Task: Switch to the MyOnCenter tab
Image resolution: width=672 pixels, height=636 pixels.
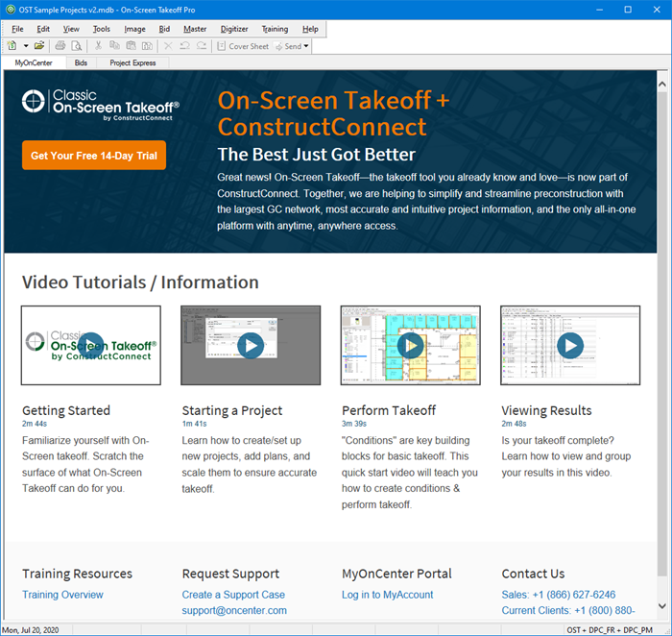Action: pos(34,62)
